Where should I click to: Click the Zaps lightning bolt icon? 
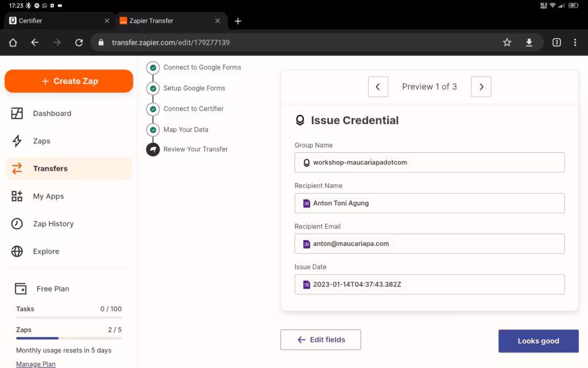coord(17,141)
